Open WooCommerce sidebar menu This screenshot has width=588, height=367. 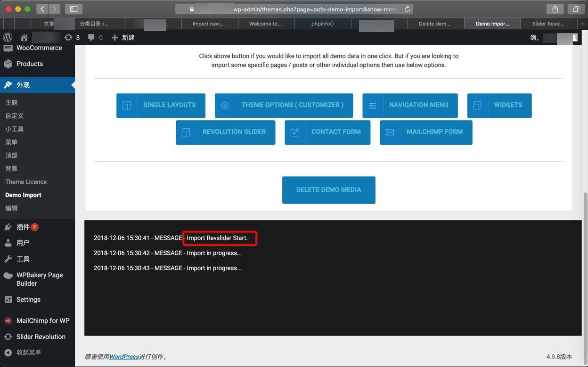point(37,48)
